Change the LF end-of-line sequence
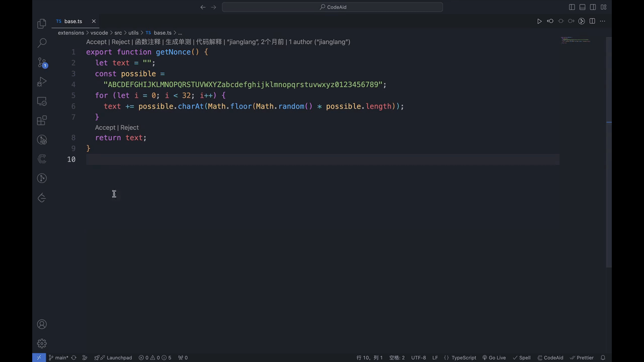The height and width of the screenshot is (362, 644). click(435, 357)
